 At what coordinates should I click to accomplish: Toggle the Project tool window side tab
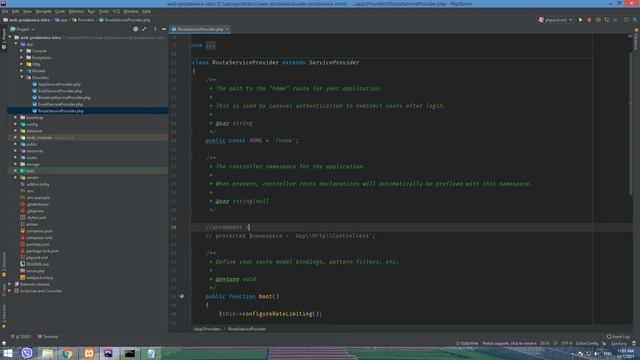(4, 38)
